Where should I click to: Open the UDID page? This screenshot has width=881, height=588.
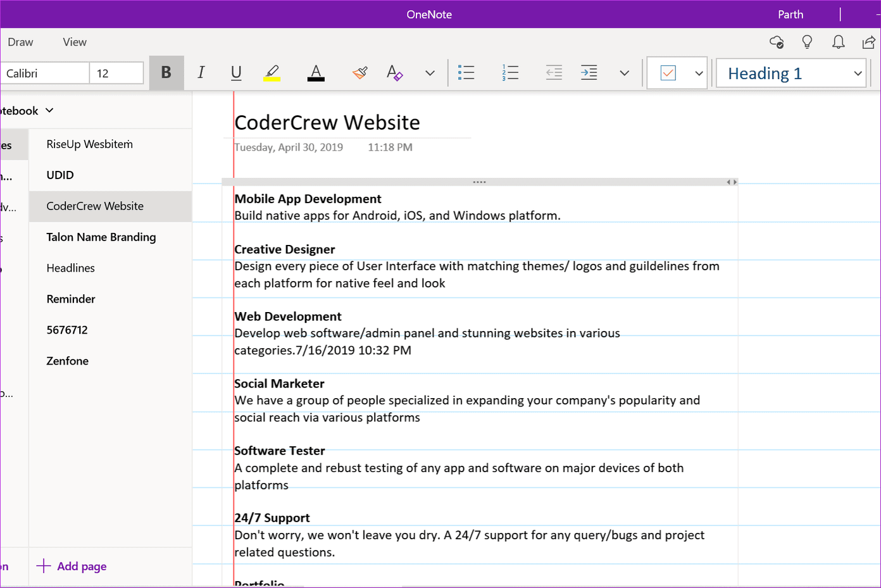click(110, 175)
